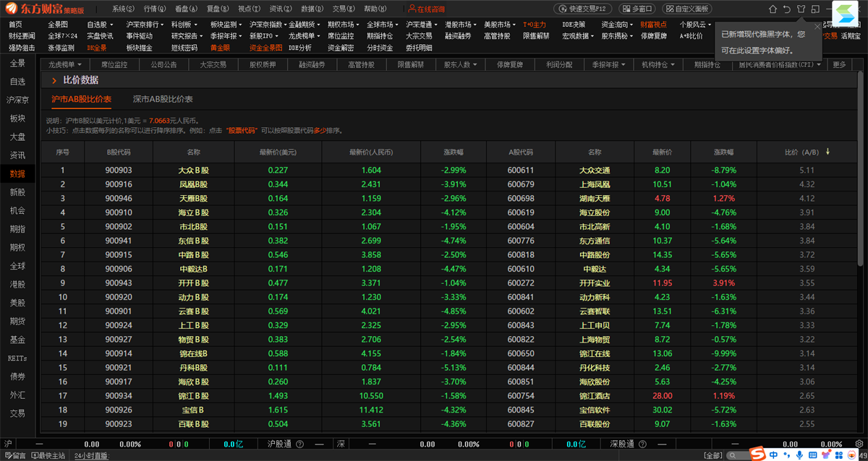The width and height of the screenshot is (868, 461).
Task: Open the 行情(Q) menu
Action: pos(155,9)
